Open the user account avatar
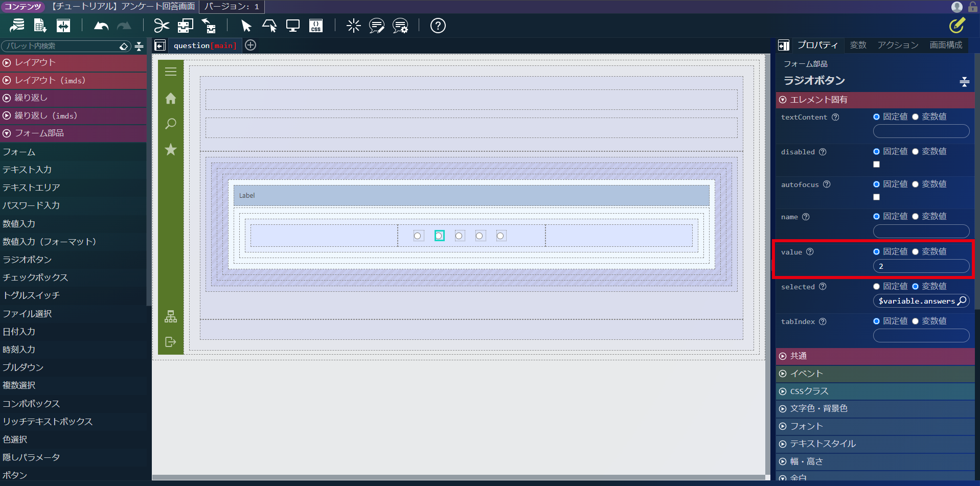The height and width of the screenshot is (486, 980). [x=957, y=7]
